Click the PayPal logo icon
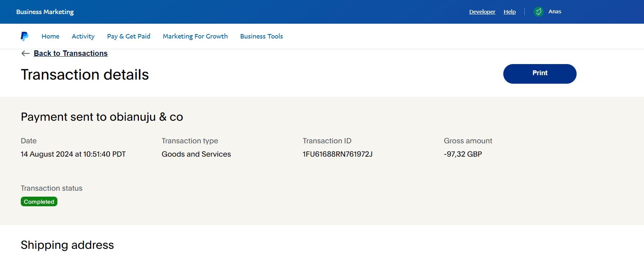 (x=24, y=36)
